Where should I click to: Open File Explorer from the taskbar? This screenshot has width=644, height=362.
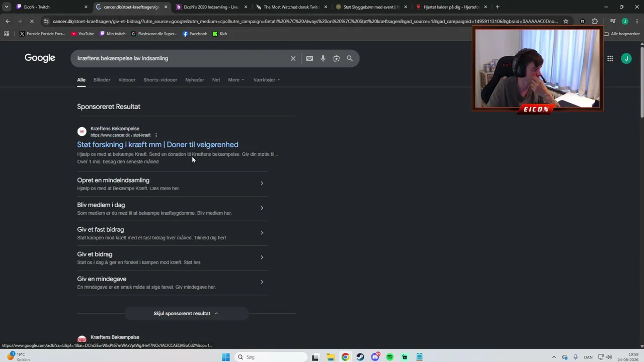point(331,357)
